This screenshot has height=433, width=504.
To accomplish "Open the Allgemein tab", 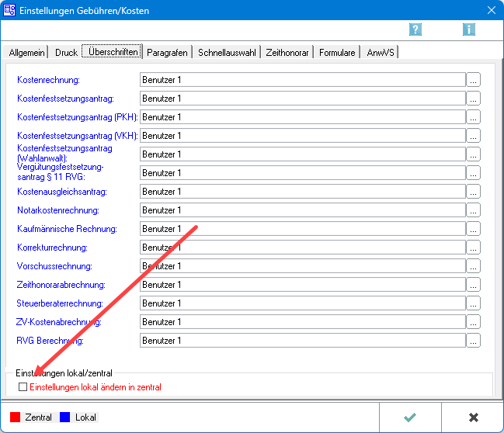I will tap(27, 53).
